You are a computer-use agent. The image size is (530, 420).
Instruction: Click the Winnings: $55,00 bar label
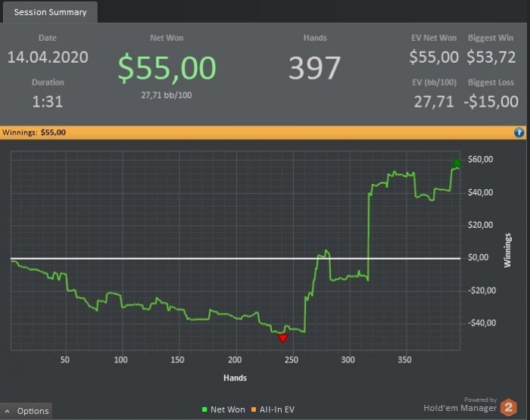click(x=34, y=132)
